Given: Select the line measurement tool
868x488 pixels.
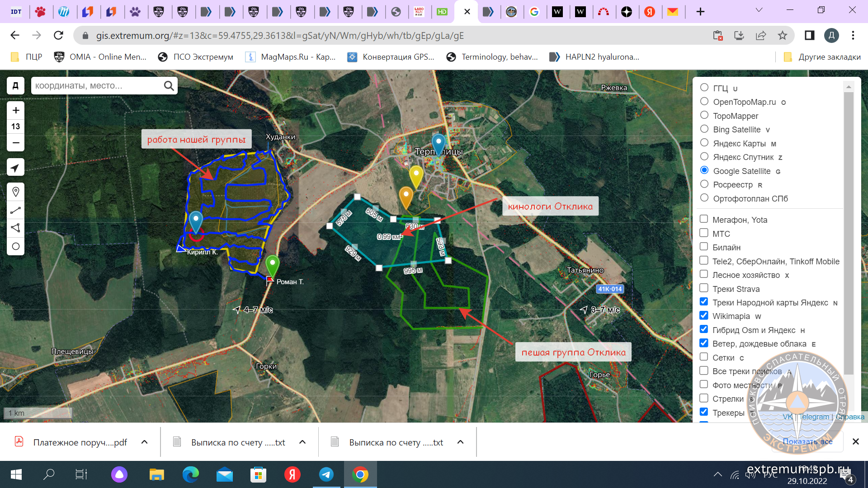Looking at the screenshot, I should pyautogui.click(x=16, y=210).
